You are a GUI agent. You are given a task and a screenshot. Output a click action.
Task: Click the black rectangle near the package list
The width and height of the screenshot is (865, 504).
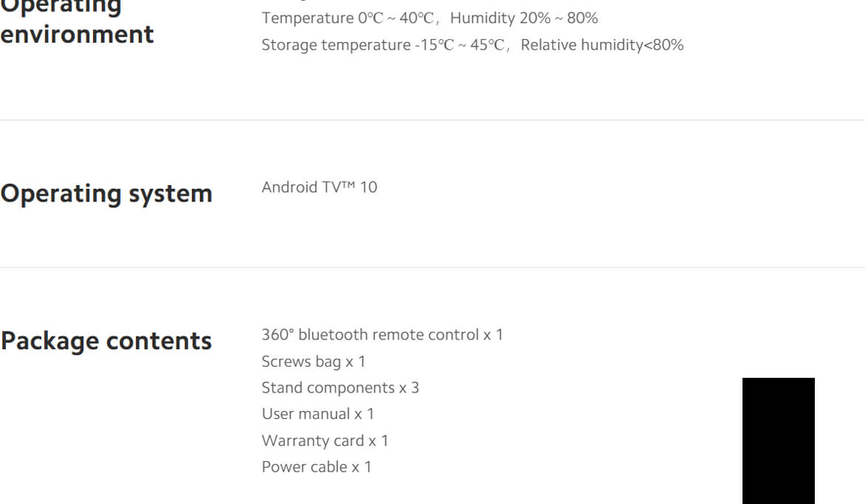point(778,441)
